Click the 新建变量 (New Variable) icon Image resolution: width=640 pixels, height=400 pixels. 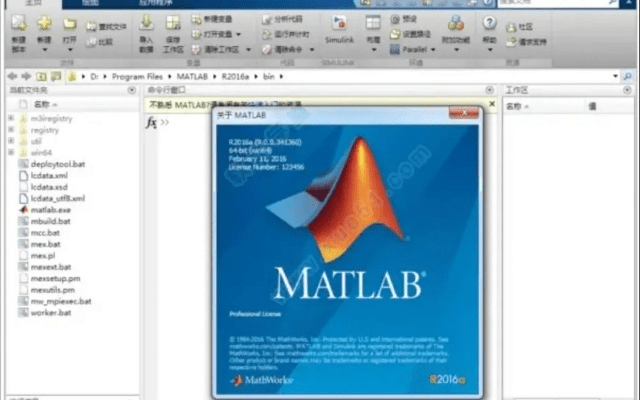coord(197,19)
